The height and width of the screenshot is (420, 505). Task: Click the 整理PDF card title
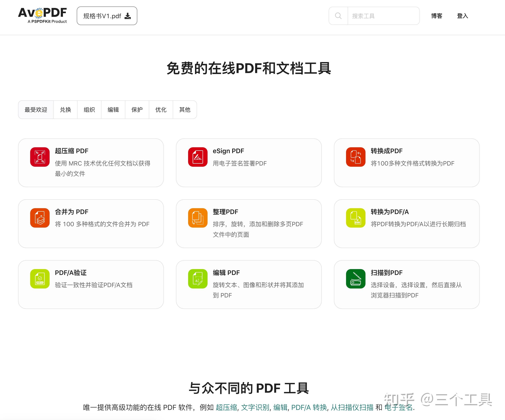point(226,212)
